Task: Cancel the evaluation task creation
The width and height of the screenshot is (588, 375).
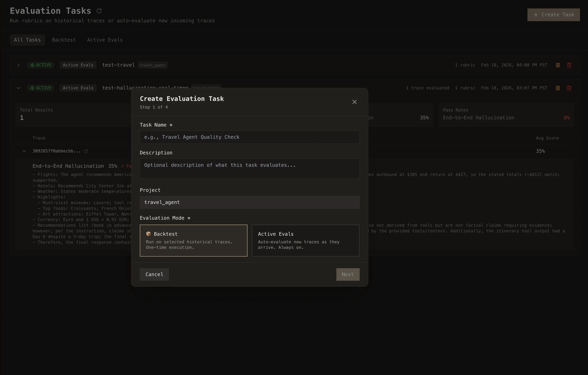Action: pyautogui.click(x=154, y=274)
